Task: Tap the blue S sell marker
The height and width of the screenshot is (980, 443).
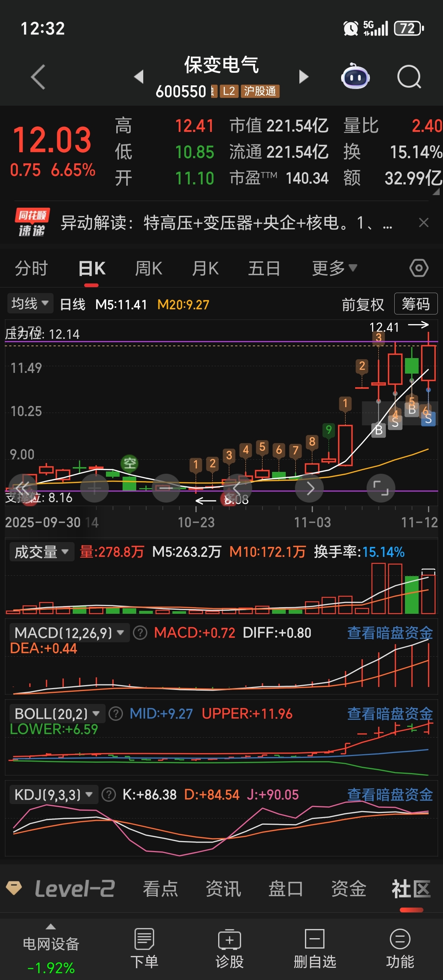Action: (x=428, y=419)
